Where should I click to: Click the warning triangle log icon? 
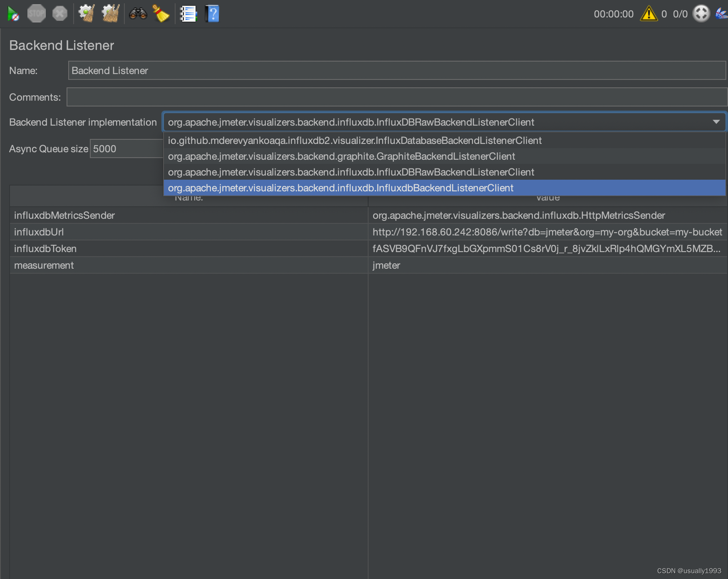649,14
